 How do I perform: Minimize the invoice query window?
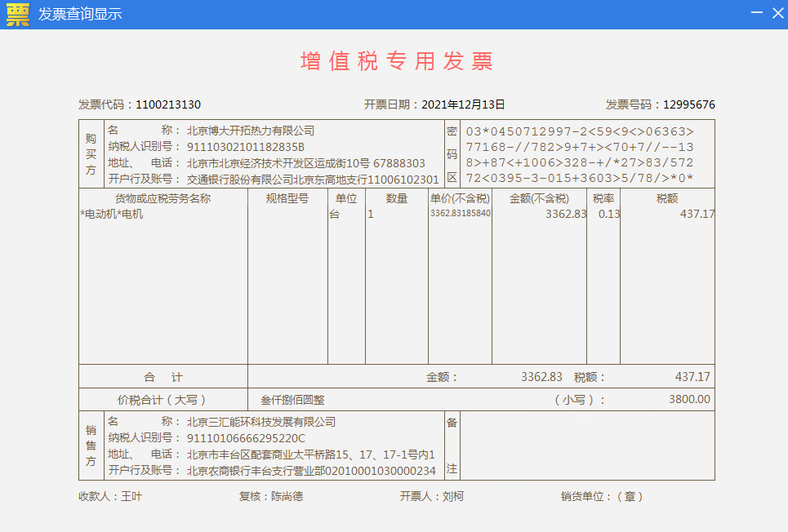[x=757, y=14]
